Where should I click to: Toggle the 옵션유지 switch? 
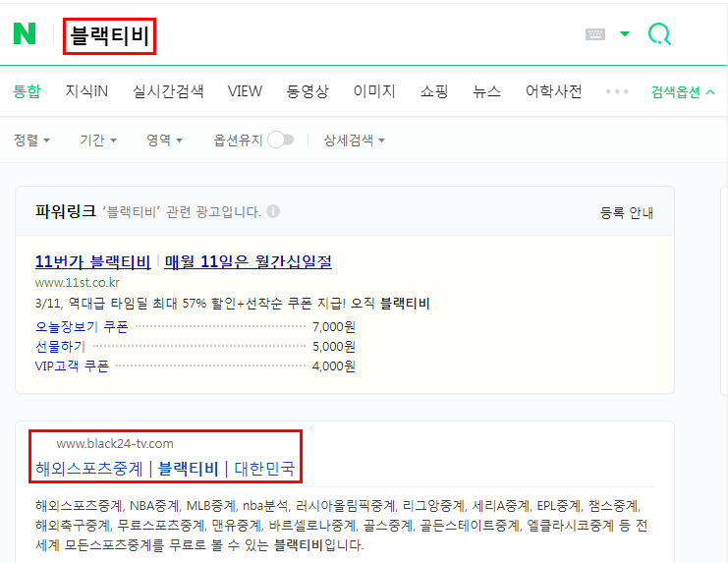281,140
